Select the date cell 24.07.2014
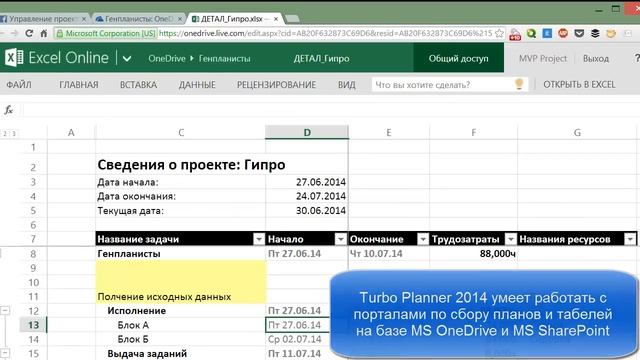Image resolution: width=640 pixels, height=360 pixels. pyautogui.click(x=307, y=196)
